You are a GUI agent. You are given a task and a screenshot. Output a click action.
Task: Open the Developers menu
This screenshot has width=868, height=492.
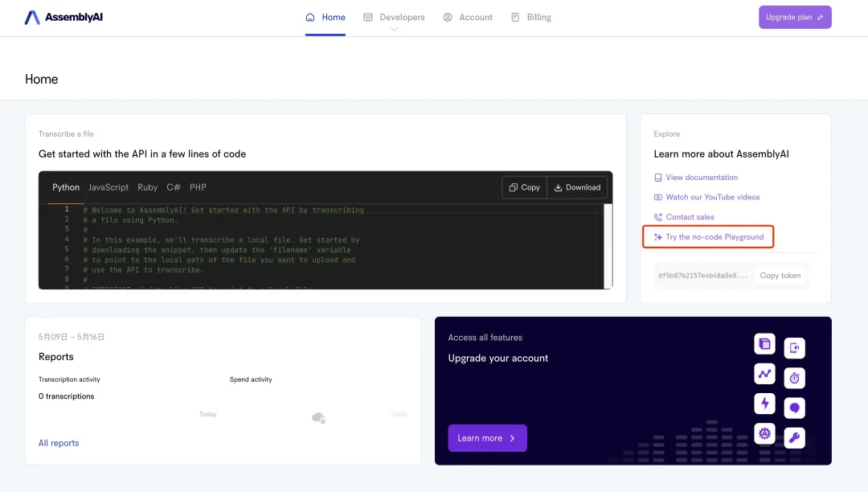tap(394, 17)
